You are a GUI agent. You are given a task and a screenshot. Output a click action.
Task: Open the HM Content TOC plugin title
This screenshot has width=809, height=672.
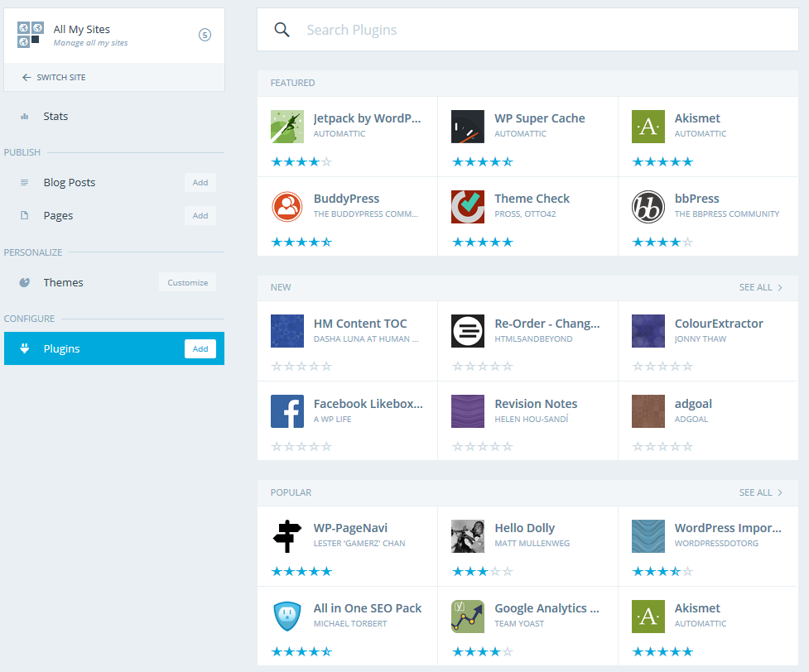click(x=360, y=324)
